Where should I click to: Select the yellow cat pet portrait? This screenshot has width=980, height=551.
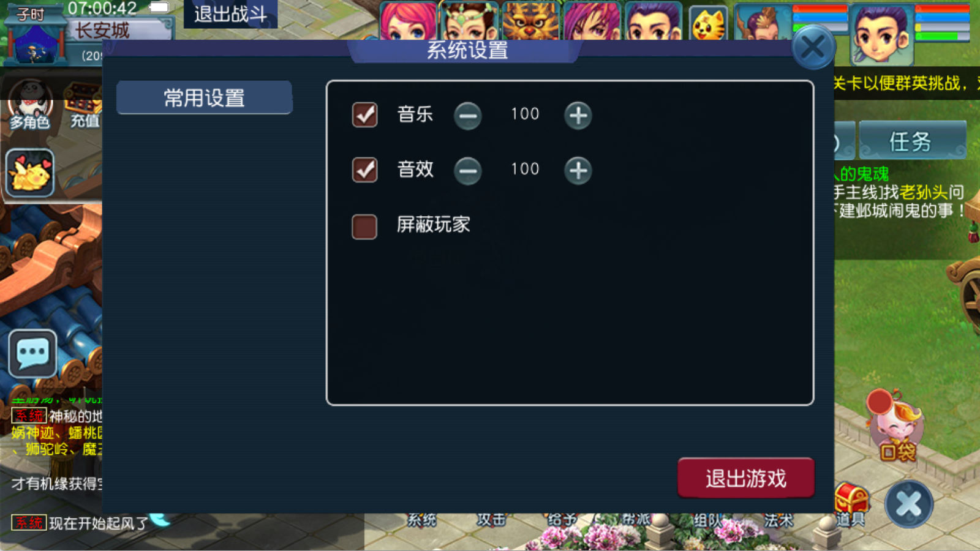pyautogui.click(x=708, y=22)
